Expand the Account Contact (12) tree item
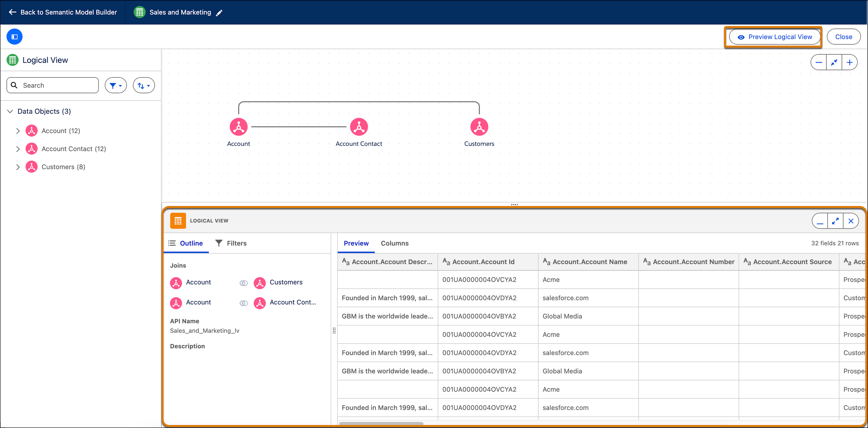 [x=18, y=149]
